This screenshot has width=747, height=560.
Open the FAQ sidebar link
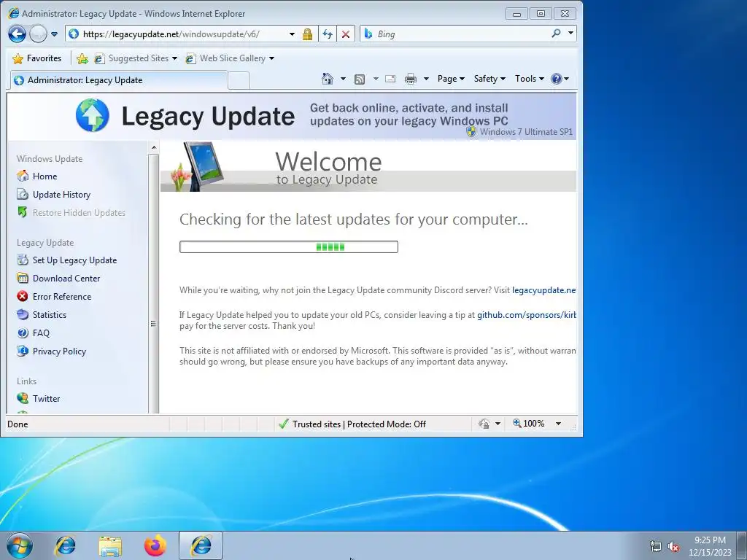click(41, 332)
